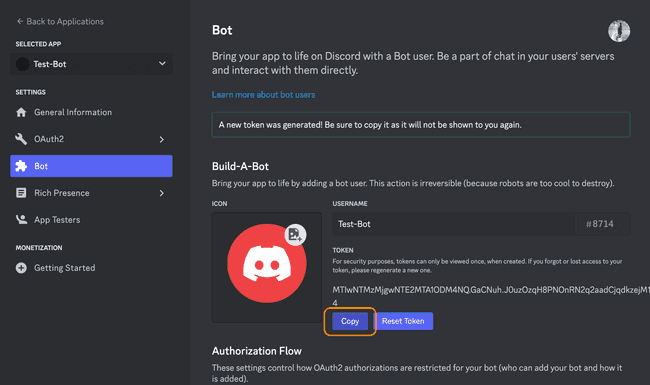Click the red Discord bot icon image
The width and height of the screenshot is (650, 385).
(x=267, y=264)
